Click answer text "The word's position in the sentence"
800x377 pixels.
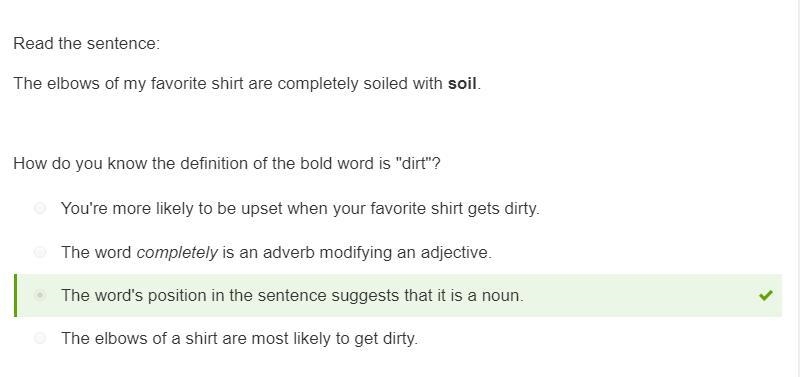[292, 295]
